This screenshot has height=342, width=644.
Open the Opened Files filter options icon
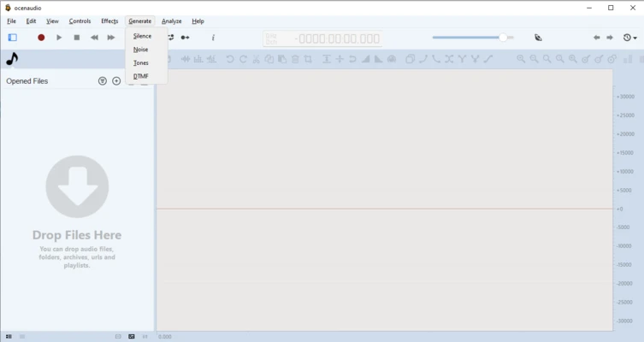click(103, 81)
